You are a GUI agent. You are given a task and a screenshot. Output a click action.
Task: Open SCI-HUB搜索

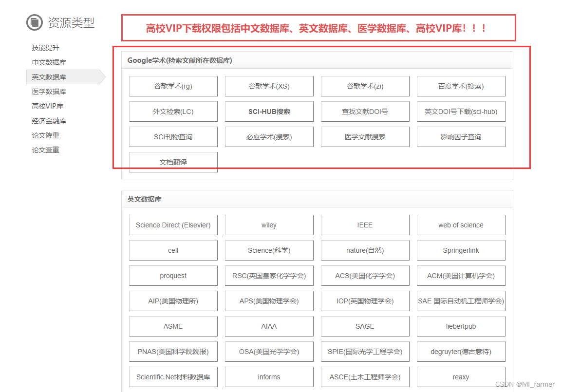point(269,112)
